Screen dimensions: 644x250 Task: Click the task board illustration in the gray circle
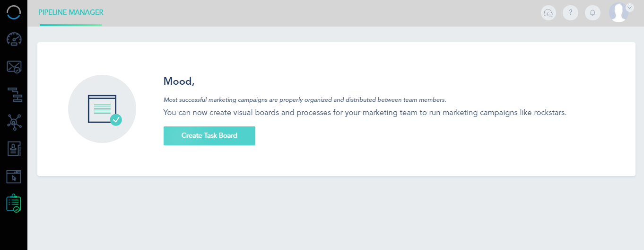tap(102, 109)
